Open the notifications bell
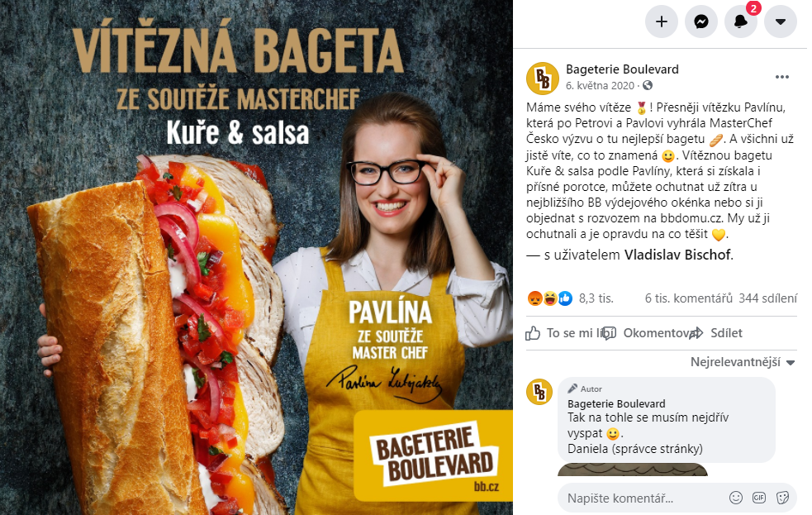Image resolution: width=812 pixels, height=515 pixels. click(741, 21)
